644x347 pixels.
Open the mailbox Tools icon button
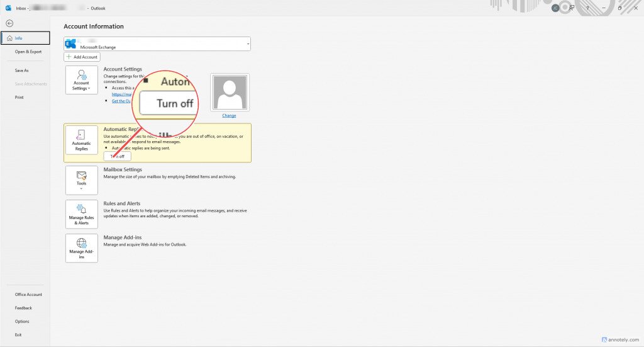click(x=81, y=180)
